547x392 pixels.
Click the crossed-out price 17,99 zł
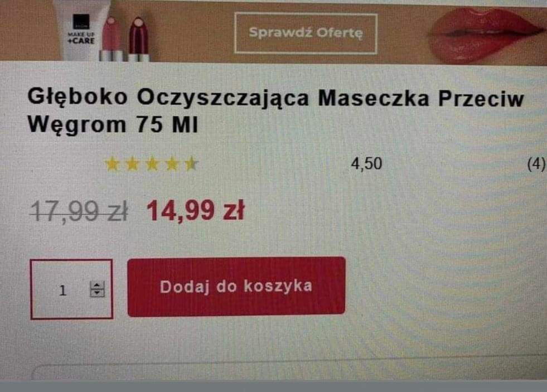click(79, 211)
